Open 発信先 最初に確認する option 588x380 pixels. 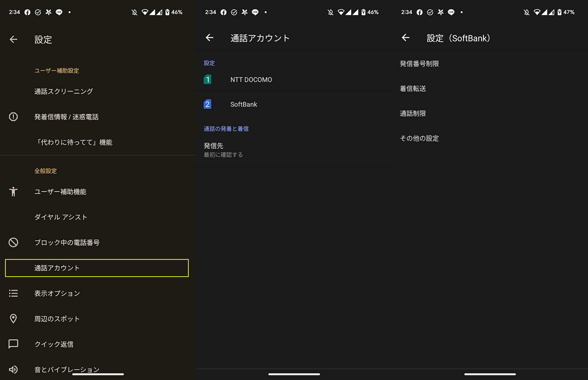point(294,150)
